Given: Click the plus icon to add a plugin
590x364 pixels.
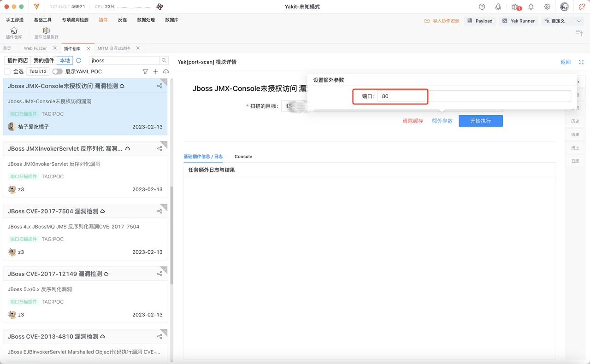Looking at the screenshot, I should (x=156, y=71).
